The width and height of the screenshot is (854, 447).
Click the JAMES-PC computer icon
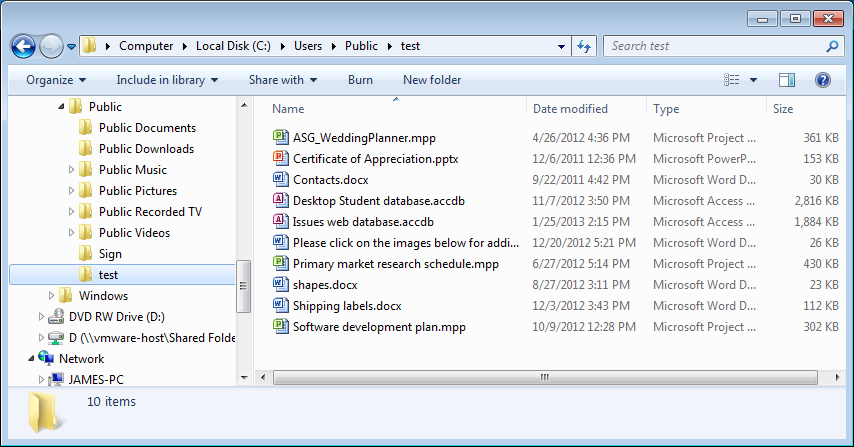(56, 379)
